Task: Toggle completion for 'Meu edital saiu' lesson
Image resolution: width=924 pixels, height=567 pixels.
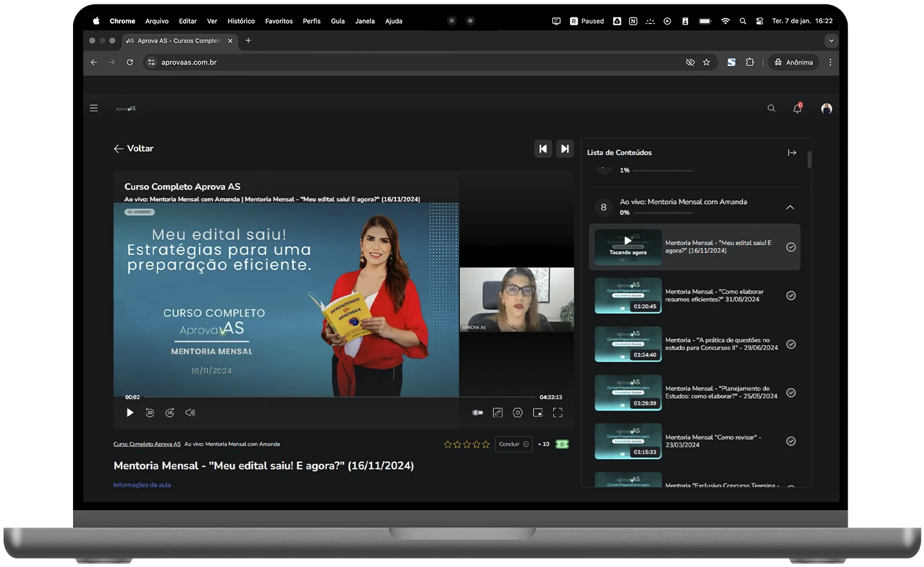Action: (x=791, y=247)
